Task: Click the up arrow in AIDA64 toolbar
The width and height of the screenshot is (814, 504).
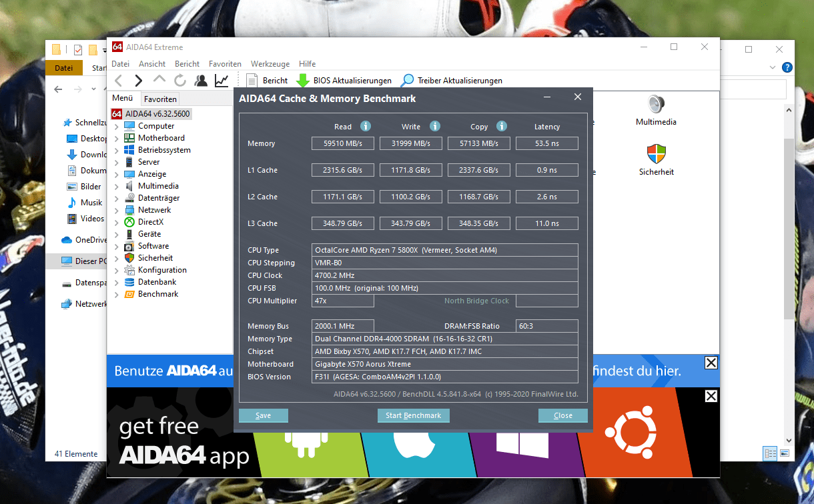Action: pos(159,80)
